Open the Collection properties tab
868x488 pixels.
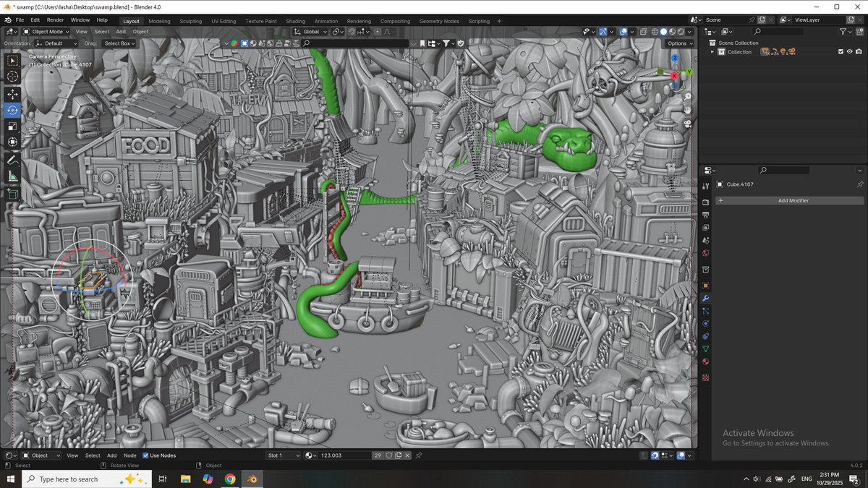click(x=706, y=270)
